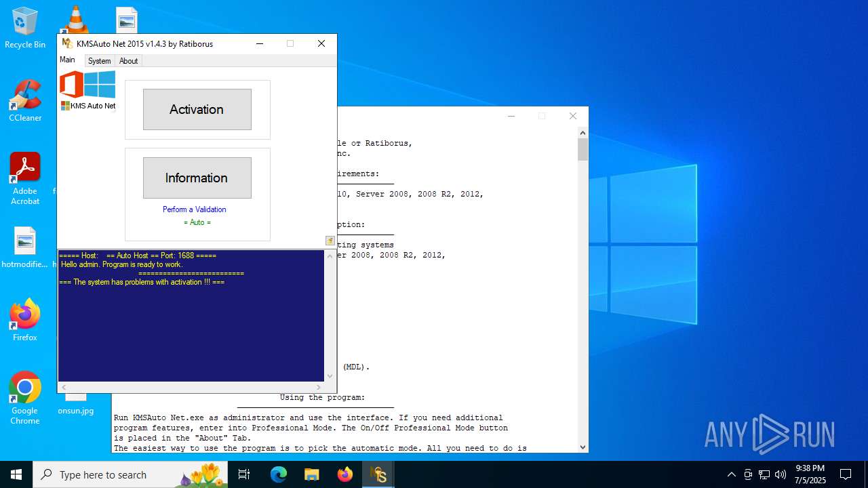
Task: Select the Hello admin line in the log
Action: point(121,264)
